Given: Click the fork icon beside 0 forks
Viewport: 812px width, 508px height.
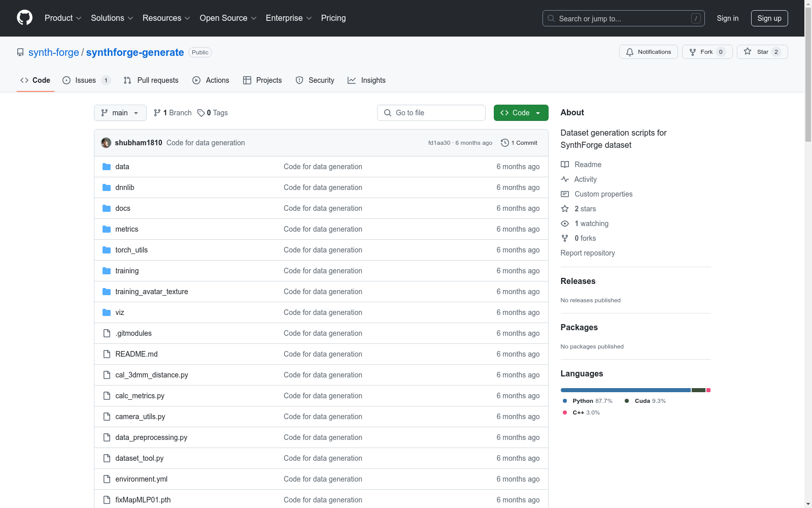Looking at the screenshot, I should click(565, 238).
